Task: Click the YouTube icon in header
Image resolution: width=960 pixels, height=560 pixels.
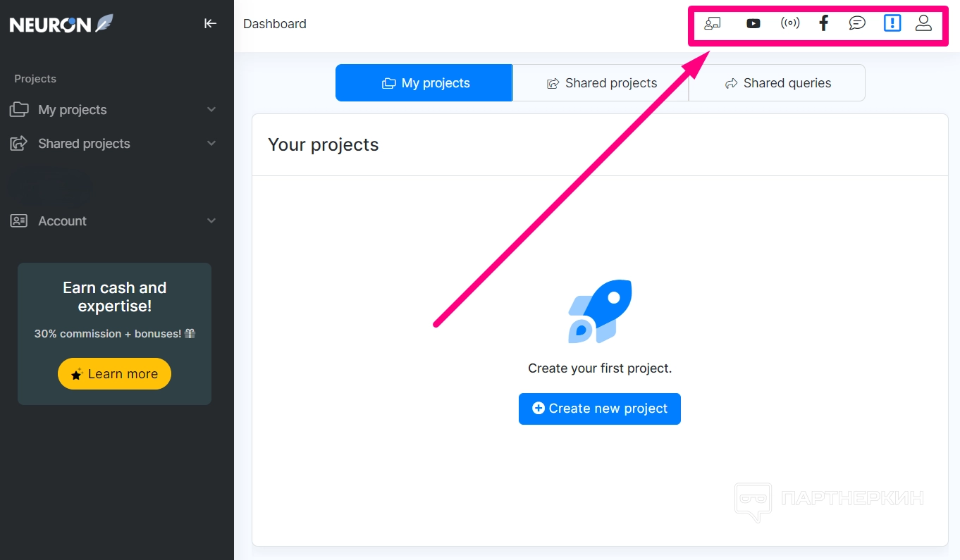Action: (753, 23)
